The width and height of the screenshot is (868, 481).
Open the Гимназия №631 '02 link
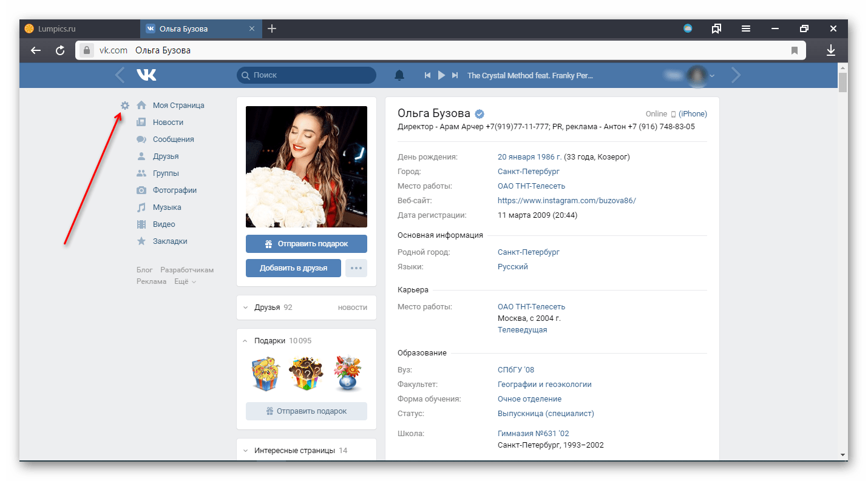534,434
